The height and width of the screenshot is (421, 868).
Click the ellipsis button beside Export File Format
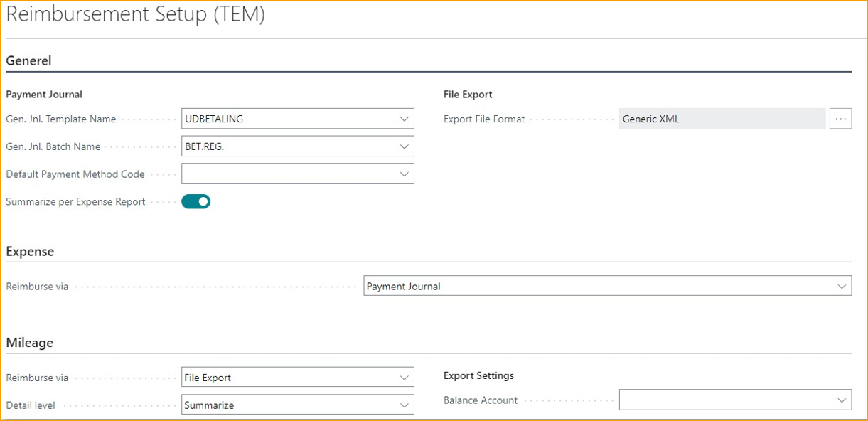click(840, 119)
